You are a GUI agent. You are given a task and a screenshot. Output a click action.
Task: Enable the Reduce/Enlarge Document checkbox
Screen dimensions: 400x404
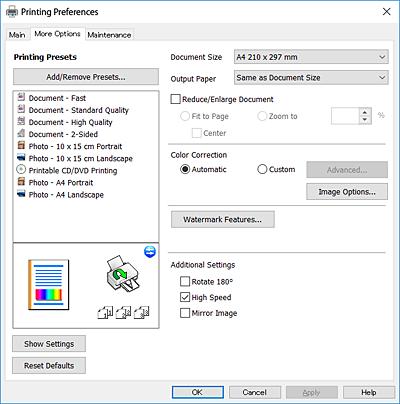[x=175, y=99]
